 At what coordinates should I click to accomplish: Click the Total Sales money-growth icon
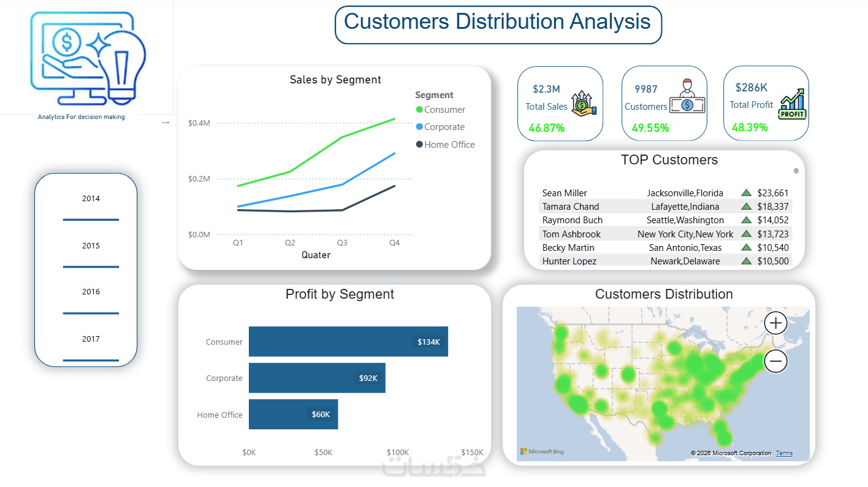tap(584, 104)
